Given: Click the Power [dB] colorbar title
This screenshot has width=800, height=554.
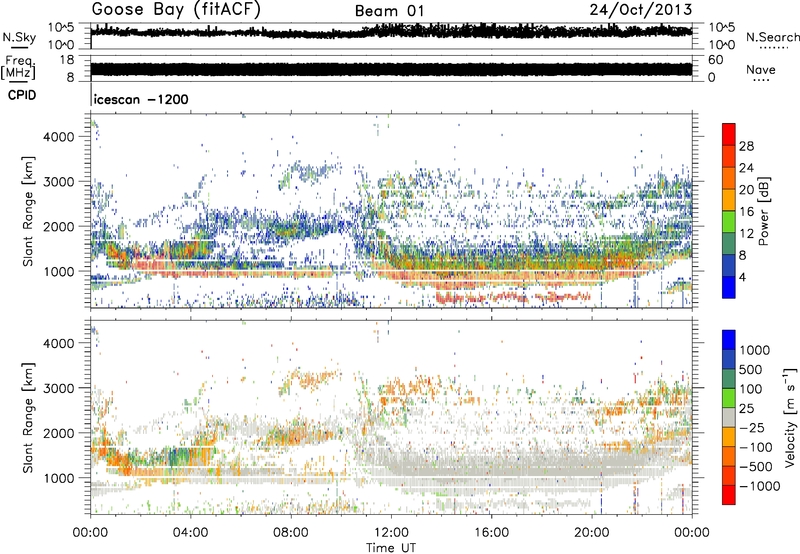Looking at the screenshot, I should coord(763,211).
